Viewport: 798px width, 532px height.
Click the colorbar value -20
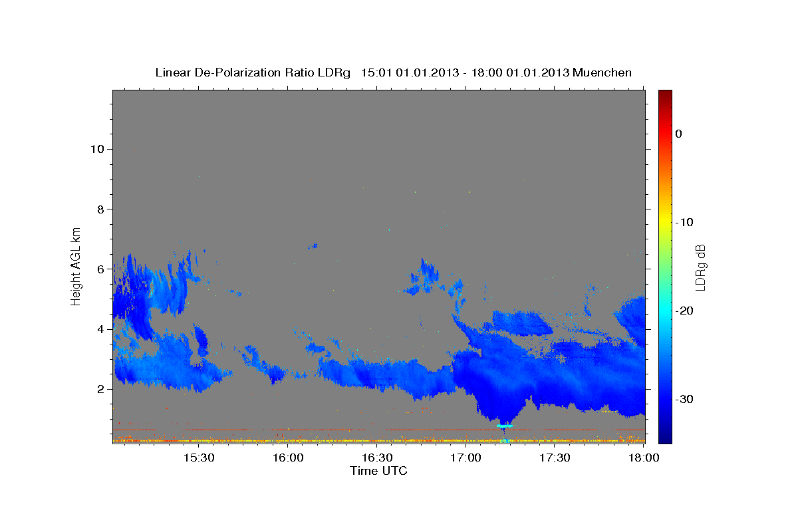click(685, 311)
